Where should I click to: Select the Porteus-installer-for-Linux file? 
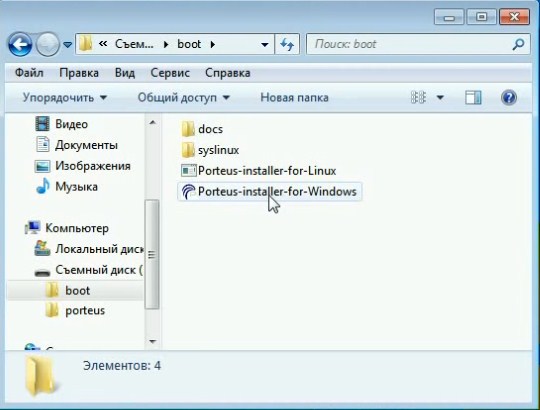click(267, 171)
